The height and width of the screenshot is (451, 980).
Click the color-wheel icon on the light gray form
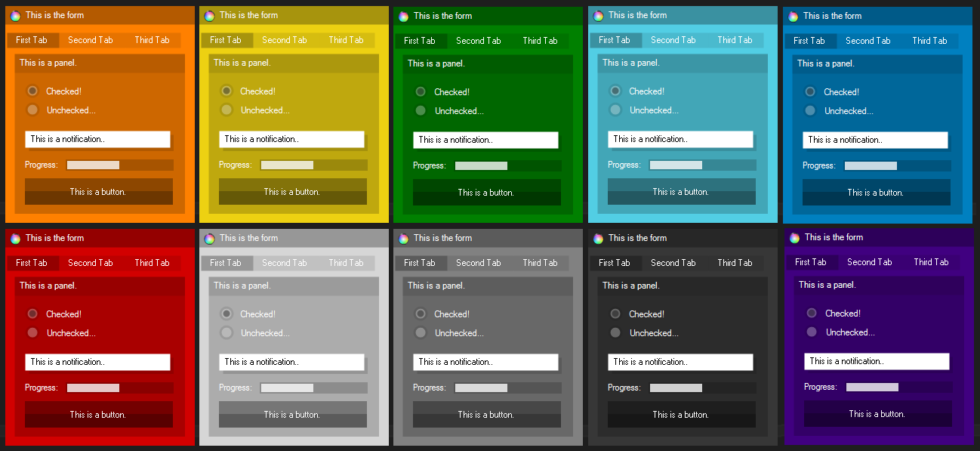pyautogui.click(x=209, y=238)
